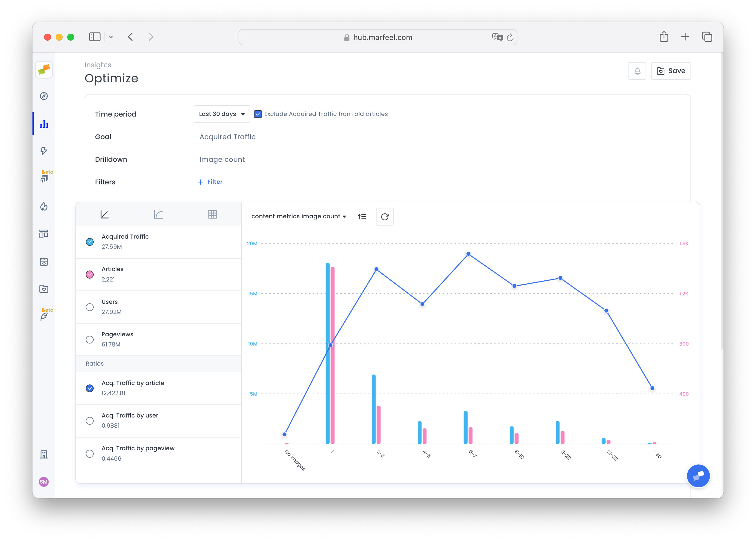The image size is (756, 541).
Task: Open the building organization icon in the sidebar
Action: click(x=44, y=454)
